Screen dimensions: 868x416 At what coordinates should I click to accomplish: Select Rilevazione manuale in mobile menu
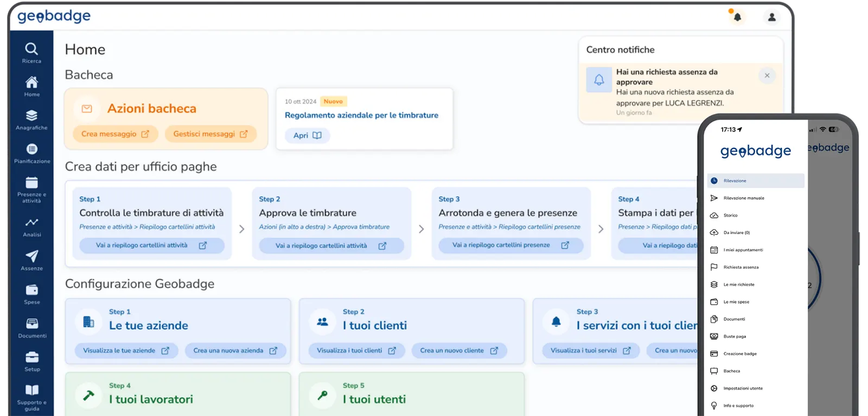[743, 198]
